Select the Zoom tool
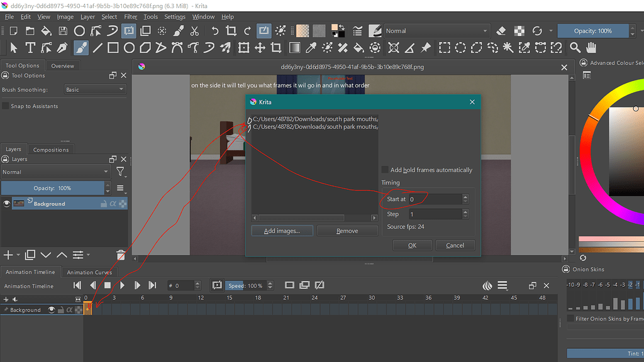 pyautogui.click(x=575, y=47)
